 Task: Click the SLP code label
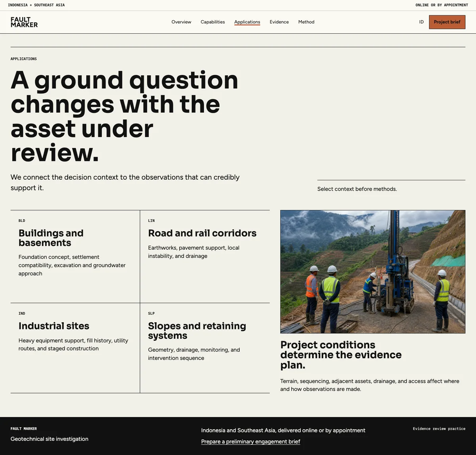point(152,314)
